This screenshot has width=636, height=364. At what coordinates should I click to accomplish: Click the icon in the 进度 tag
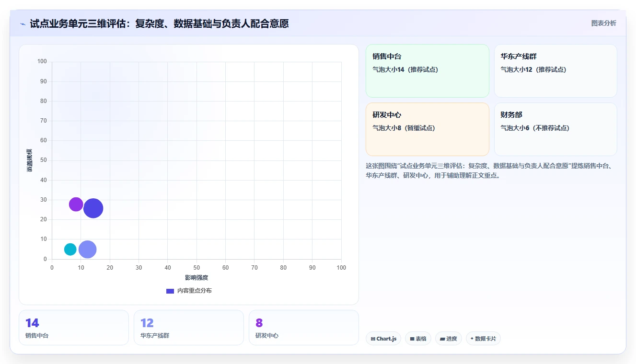(442, 339)
